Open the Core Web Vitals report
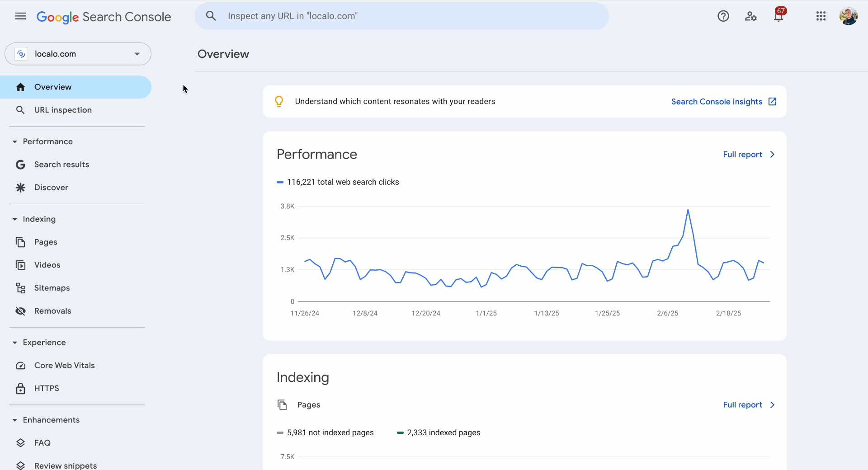The width and height of the screenshot is (868, 470). click(64, 365)
